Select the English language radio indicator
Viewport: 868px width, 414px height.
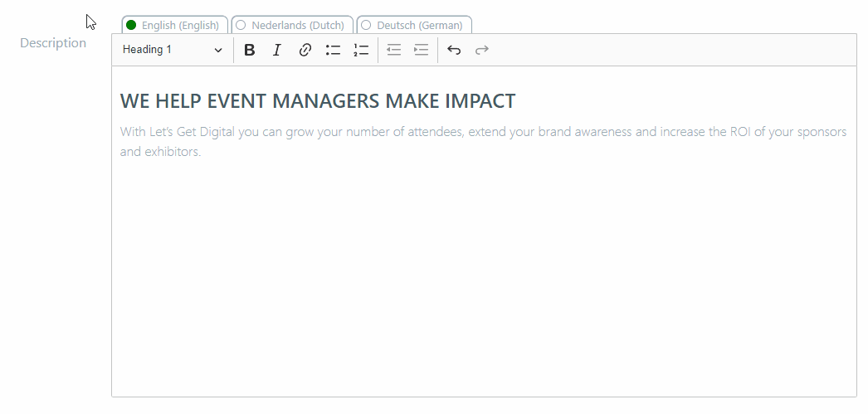(x=131, y=26)
